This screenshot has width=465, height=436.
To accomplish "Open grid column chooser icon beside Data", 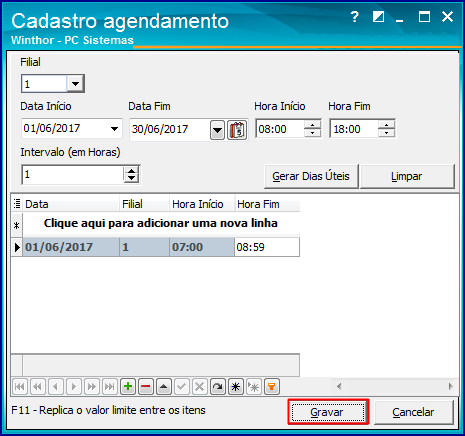I will pos(17,203).
